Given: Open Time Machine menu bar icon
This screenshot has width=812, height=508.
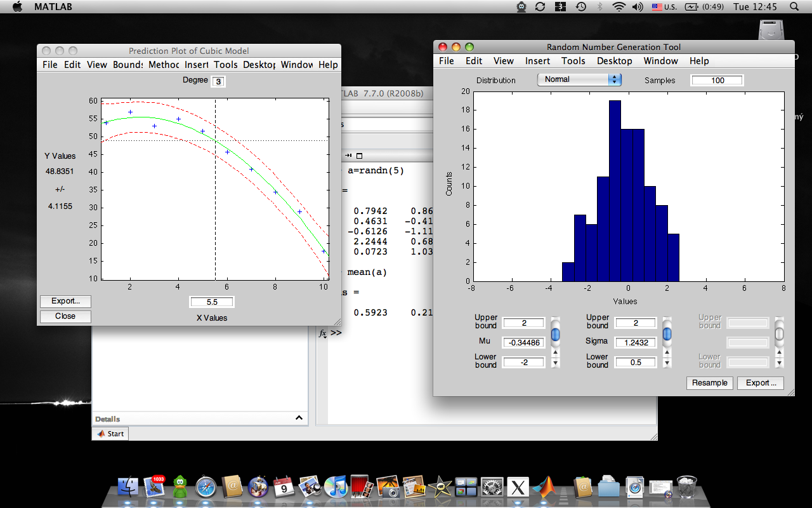Looking at the screenshot, I should coord(580,7).
